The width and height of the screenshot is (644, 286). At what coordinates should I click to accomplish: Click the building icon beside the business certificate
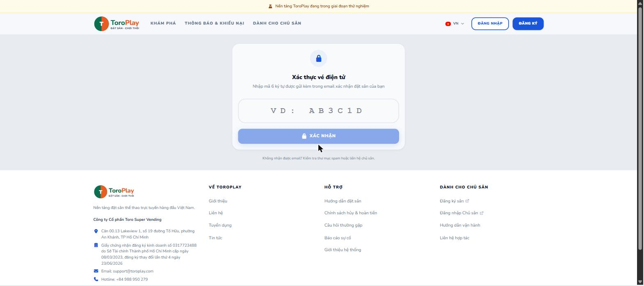pos(96,245)
